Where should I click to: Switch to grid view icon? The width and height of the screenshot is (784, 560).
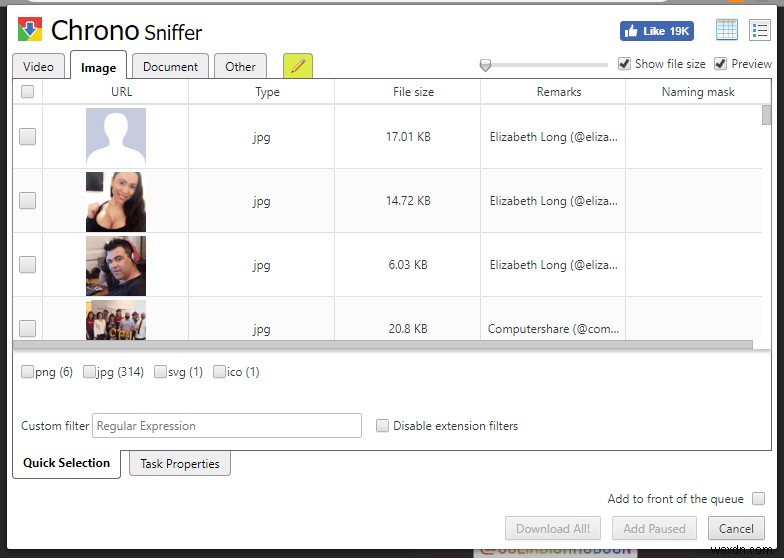coord(726,30)
